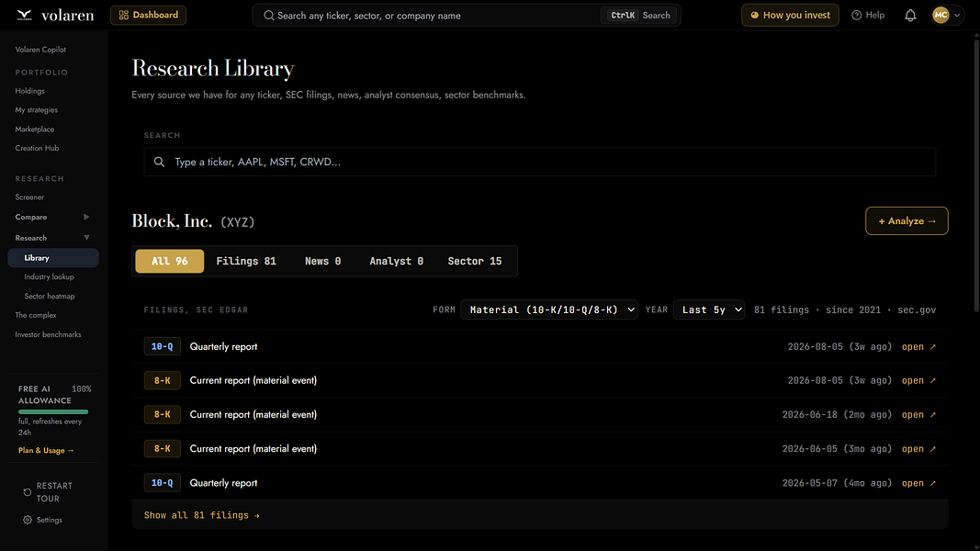Click the 8-K badge dated 2026-06-05
The width and height of the screenshot is (980, 551).
point(162,448)
